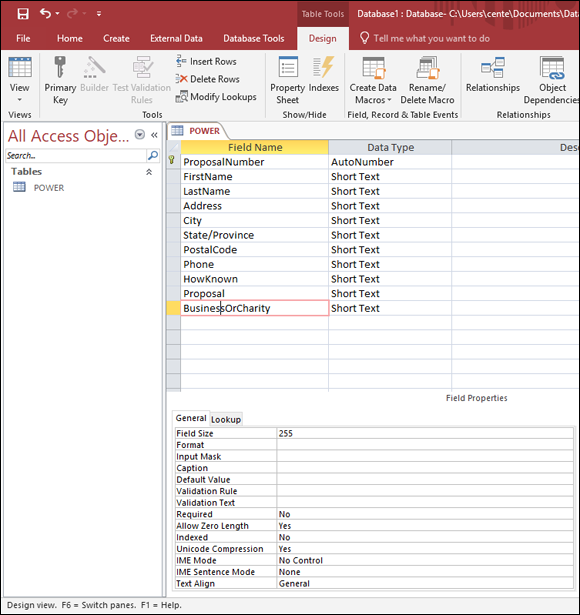Collapse the Tables group chevron
Screen dimensions: 580x615
149,172
